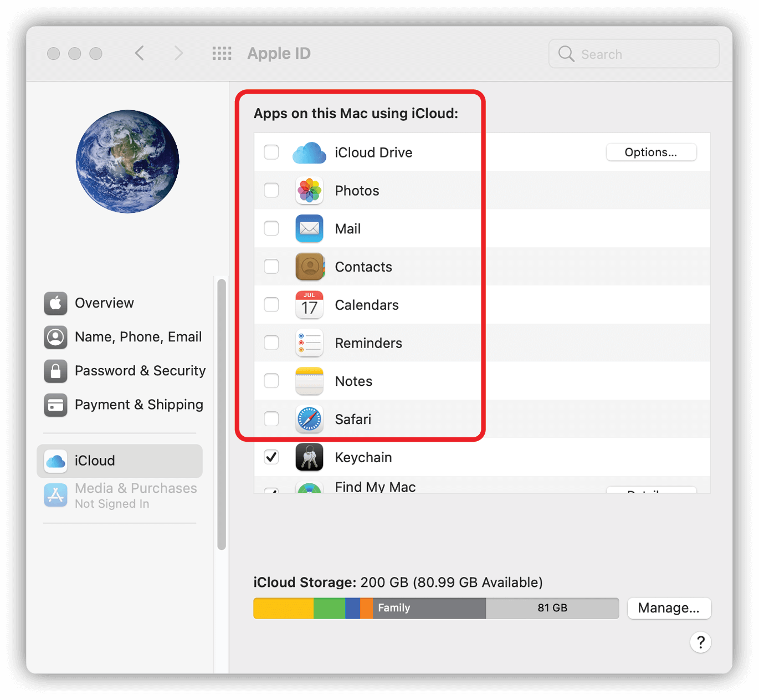Tick the Contacts checkbox
The width and height of the screenshot is (759, 700).
click(271, 267)
